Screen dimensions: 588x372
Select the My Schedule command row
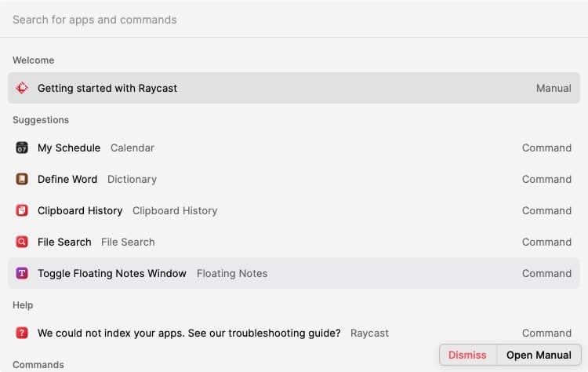[x=294, y=148]
